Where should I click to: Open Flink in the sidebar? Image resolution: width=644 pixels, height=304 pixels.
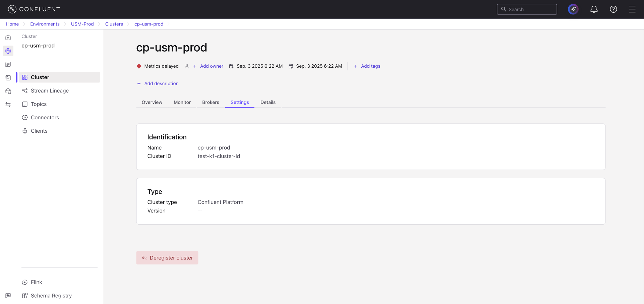coord(59,282)
